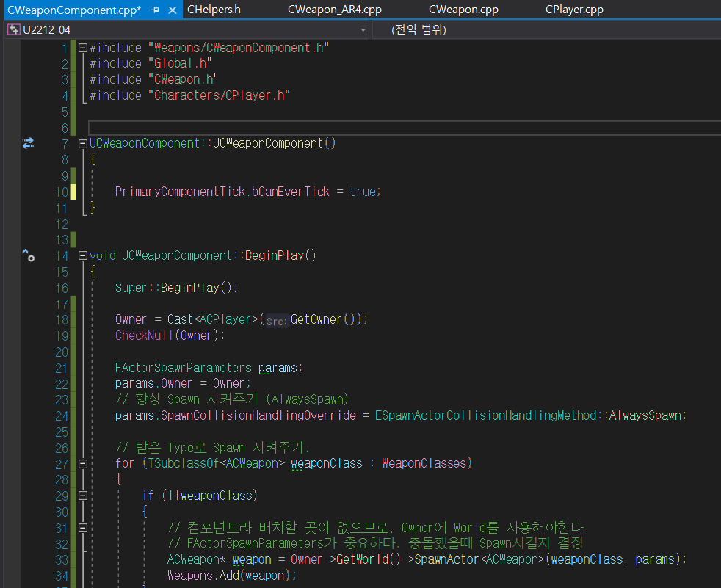Image resolution: width=721 pixels, height=588 pixels.
Task: Switch to the CWeapon.cpp tab
Action: coord(463,10)
